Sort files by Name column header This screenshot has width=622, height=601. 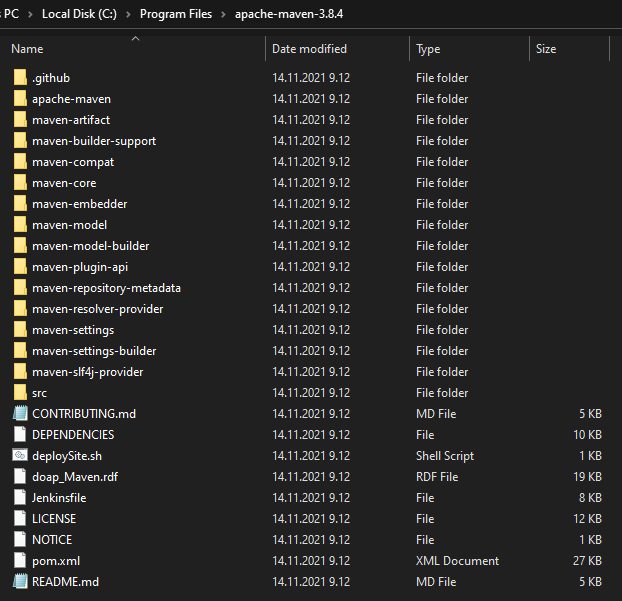click(27, 49)
